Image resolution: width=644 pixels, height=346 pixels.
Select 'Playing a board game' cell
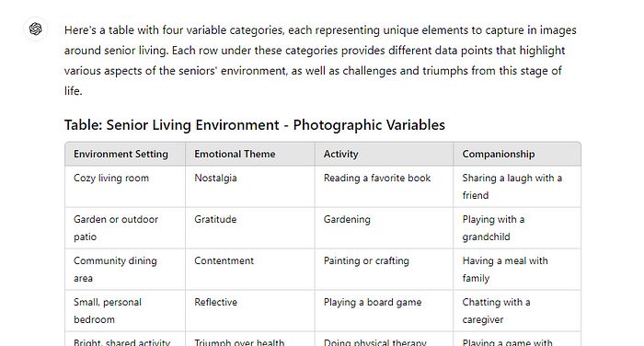click(x=384, y=311)
